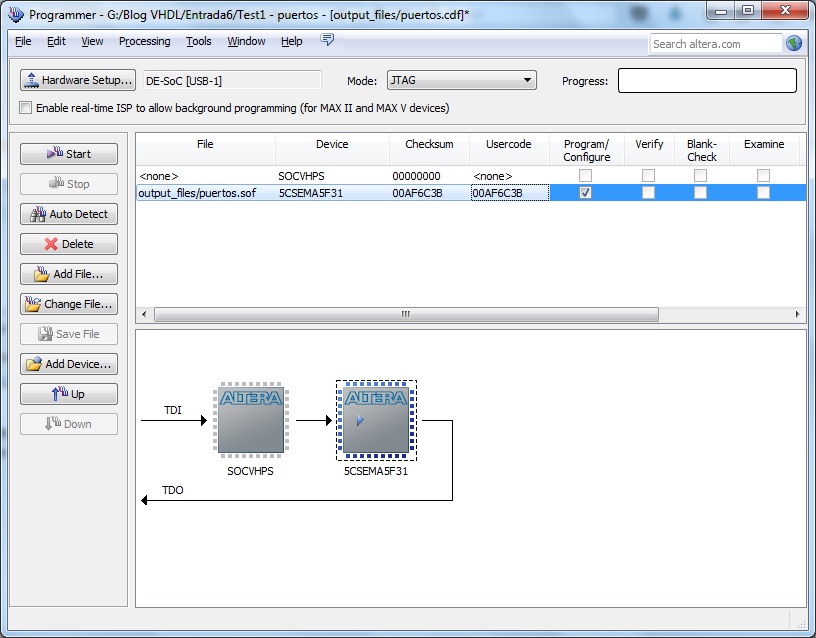Click Auto Detect to scan devices
The width and height of the screenshot is (816, 638).
(68, 213)
